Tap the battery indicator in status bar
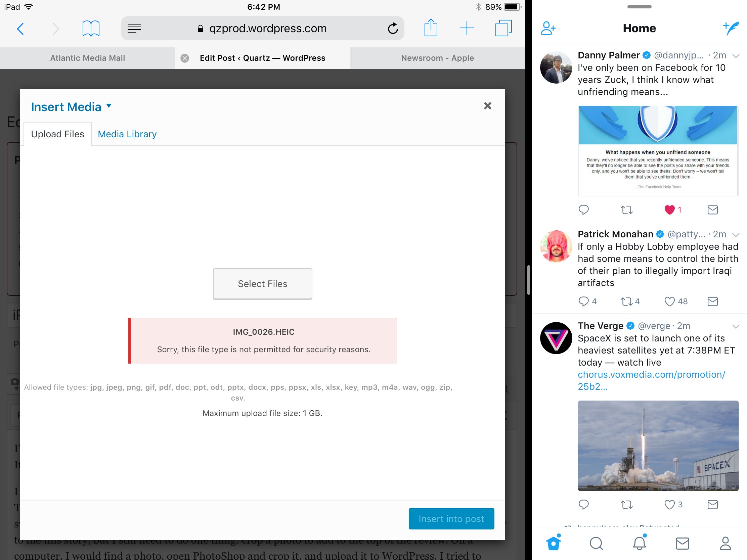The height and width of the screenshot is (560, 747). (x=512, y=7)
